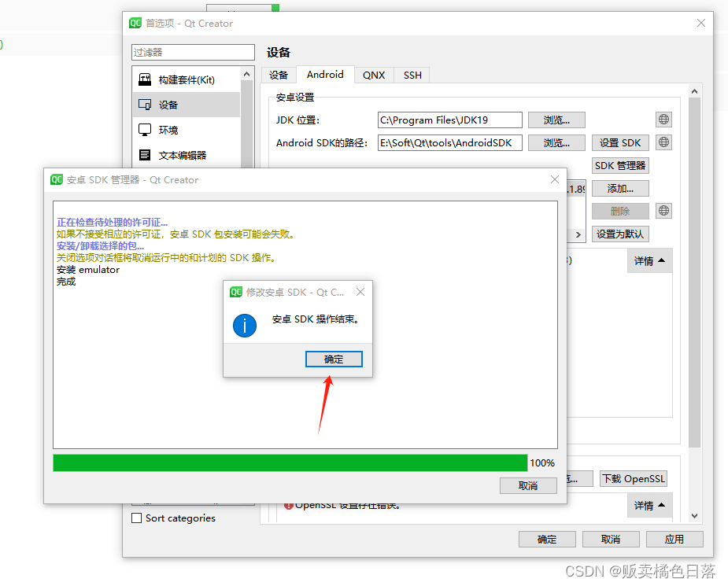
Task: Toggle the Sort categories checkbox
Action: [137, 518]
